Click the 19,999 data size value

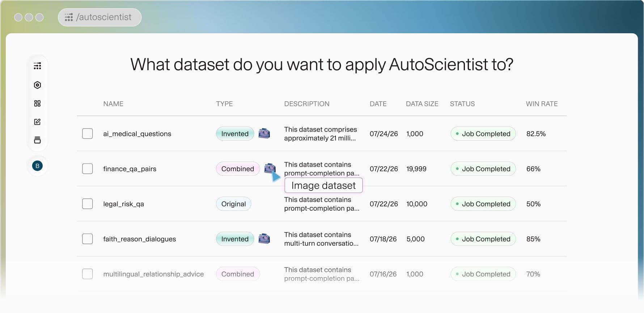416,169
